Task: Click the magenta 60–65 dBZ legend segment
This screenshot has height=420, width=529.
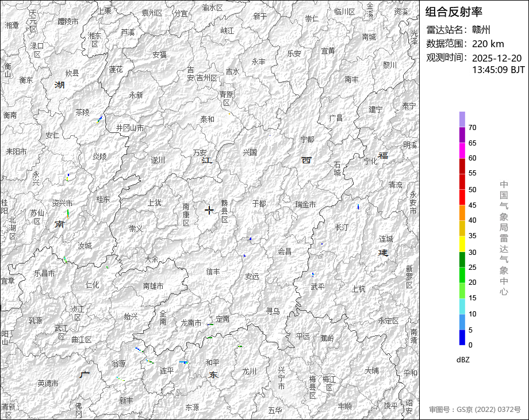Action: click(462, 151)
